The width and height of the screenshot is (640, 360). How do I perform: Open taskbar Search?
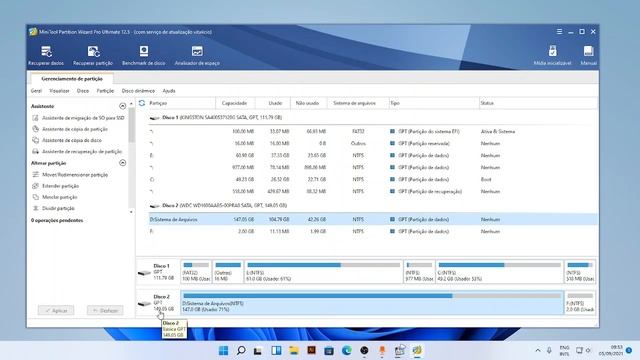[x=241, y=350]
